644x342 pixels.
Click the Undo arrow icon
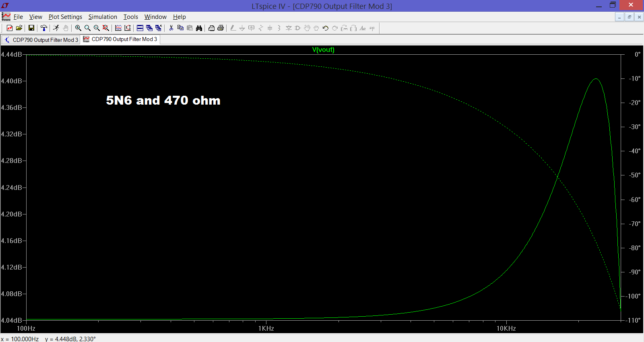point(326,28)
